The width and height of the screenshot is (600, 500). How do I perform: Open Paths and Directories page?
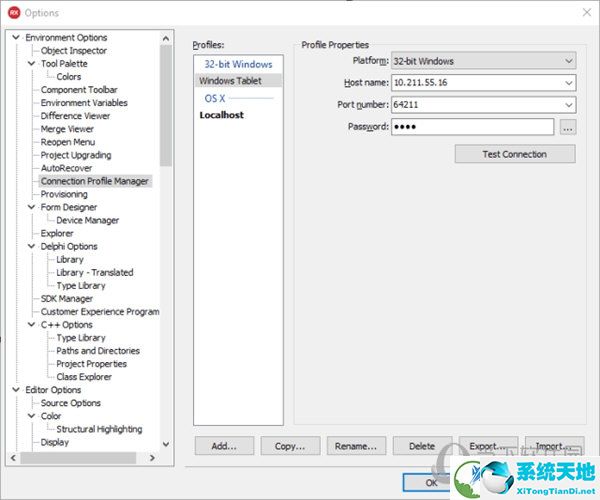coord(98,350)
